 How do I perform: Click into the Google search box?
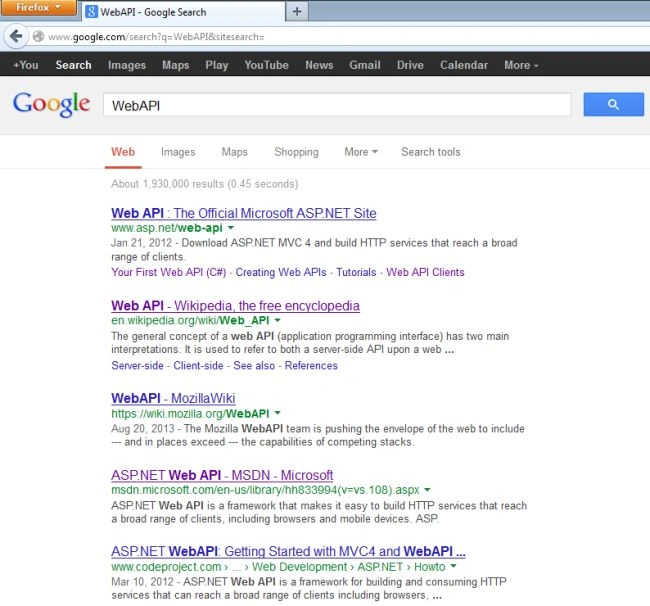coord(337,105)
